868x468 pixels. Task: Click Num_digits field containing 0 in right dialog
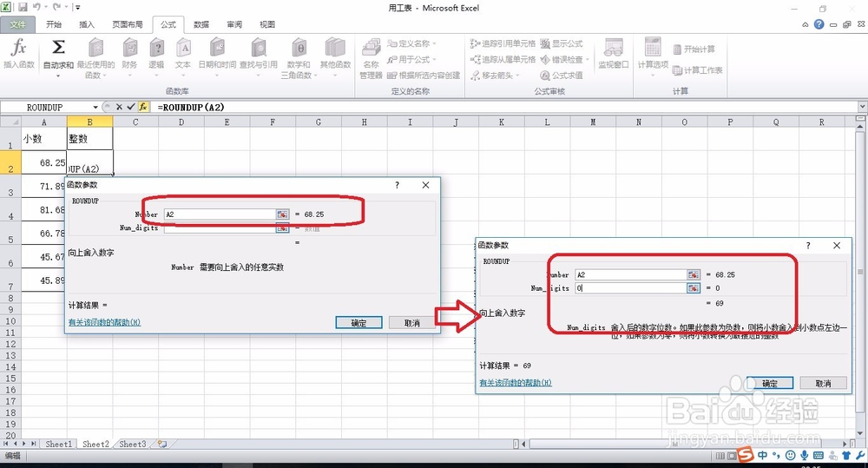(630, 288)
